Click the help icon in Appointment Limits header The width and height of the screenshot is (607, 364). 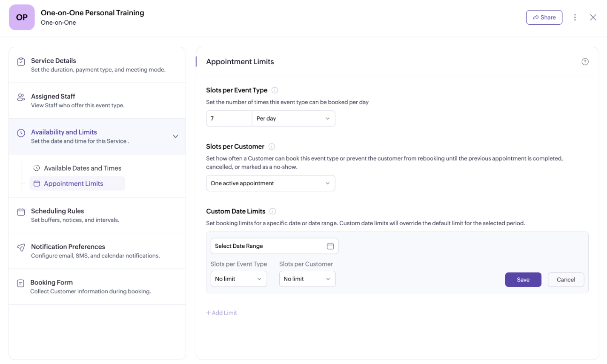[585, 62]
